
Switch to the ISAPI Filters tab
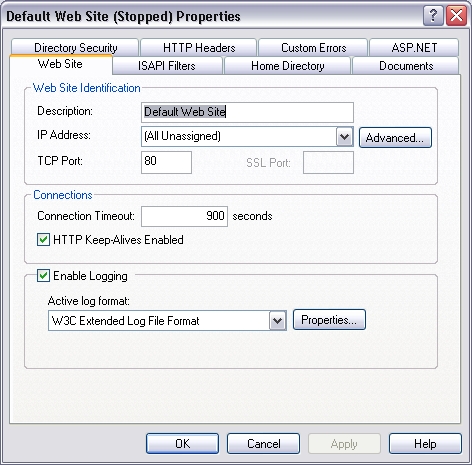coord(167,65)
